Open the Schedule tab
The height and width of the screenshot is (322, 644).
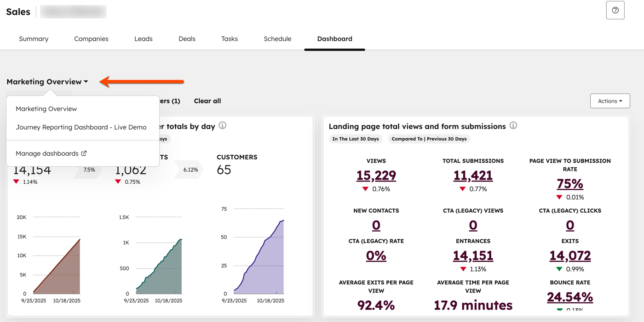[x=277, y=39]
